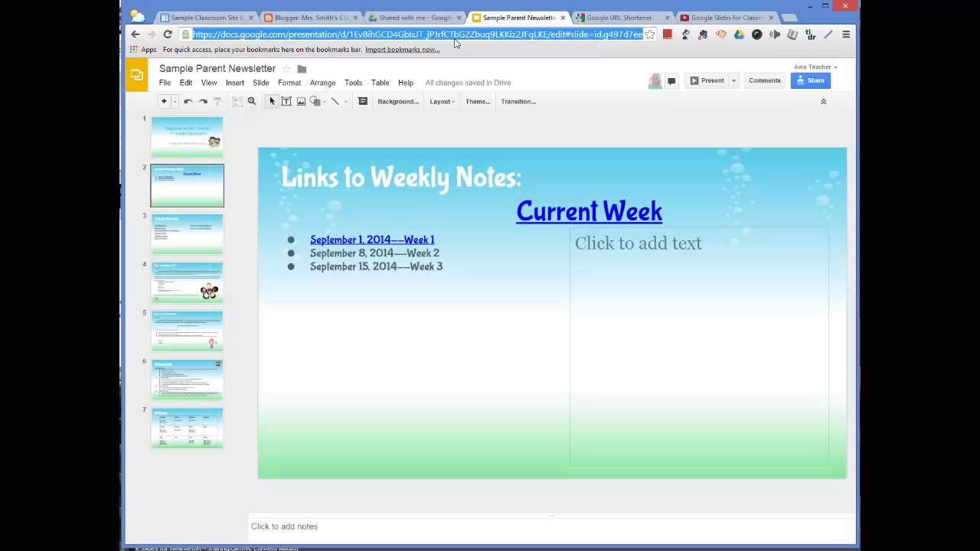Open the Layout dropdown
This screenshot has width=980, height=551.
tap(442, 101)
